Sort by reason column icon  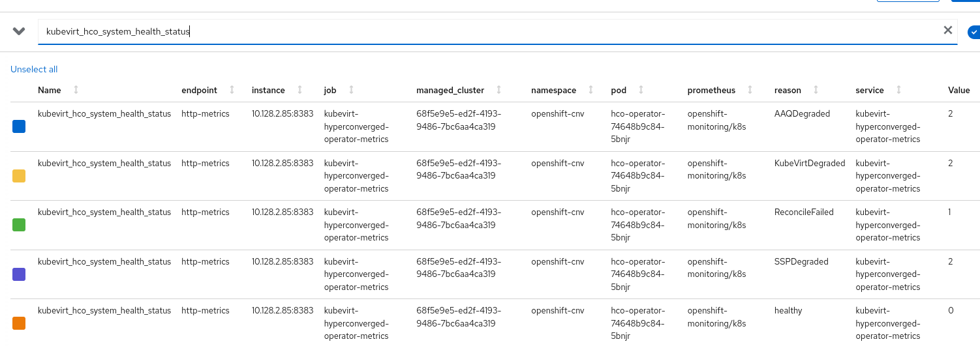(x=816, y=90)
